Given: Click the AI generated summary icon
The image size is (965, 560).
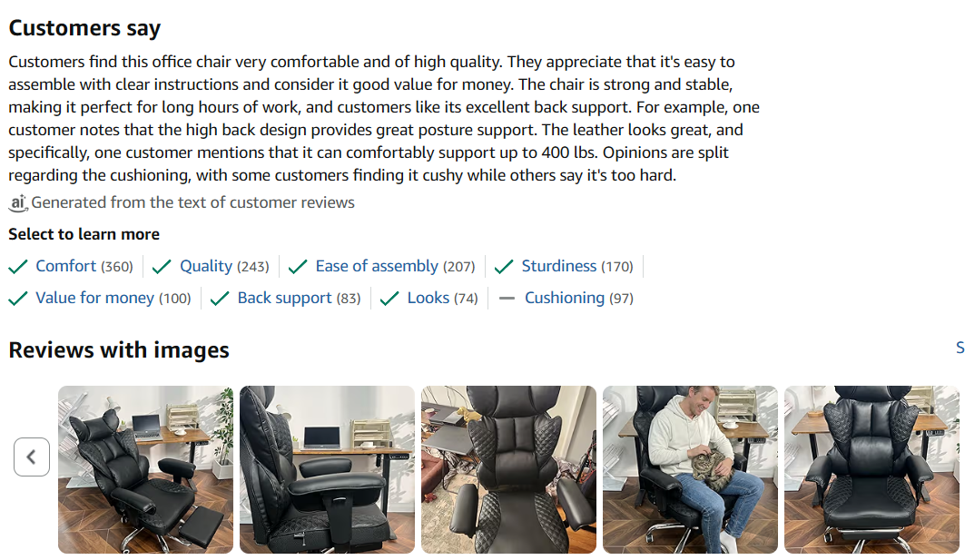Looking at the screenshot, I should (18, 202).
